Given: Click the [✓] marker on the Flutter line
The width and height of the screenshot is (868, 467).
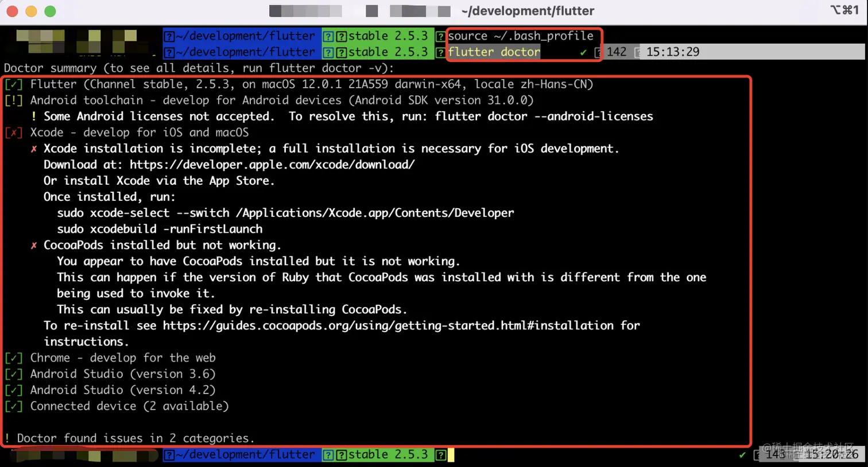Looking at the screenshot, I should pos(13,84).
